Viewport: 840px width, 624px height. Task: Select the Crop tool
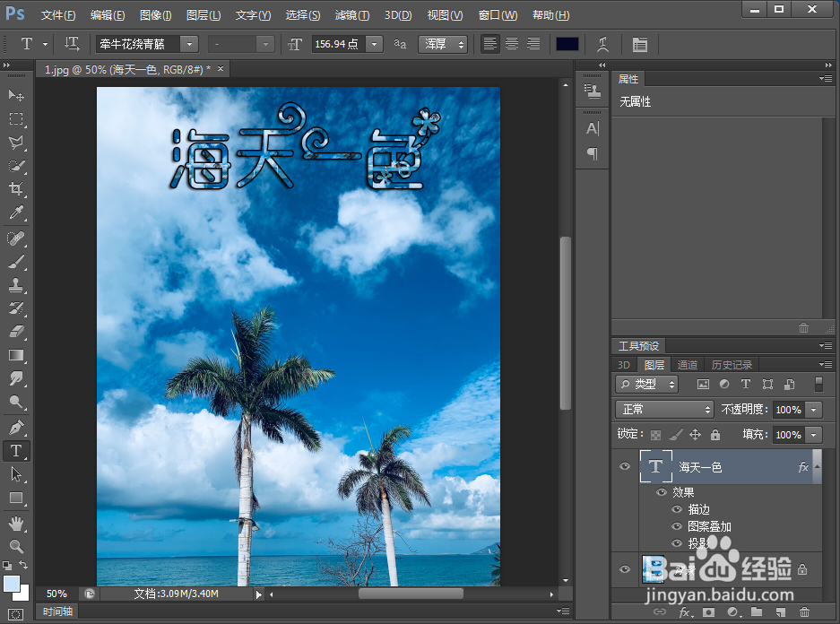tap(14, 189)
